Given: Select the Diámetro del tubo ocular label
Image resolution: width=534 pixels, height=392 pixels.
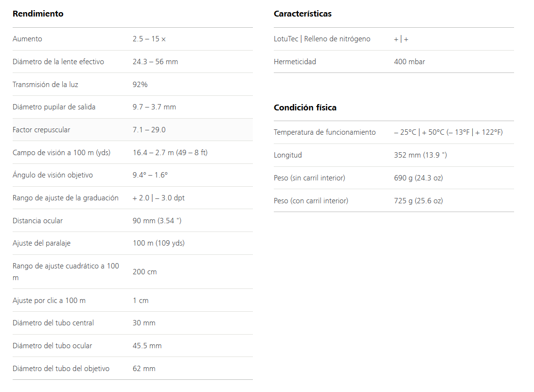Looking at the screenshot, I should (x=52, y=346).
